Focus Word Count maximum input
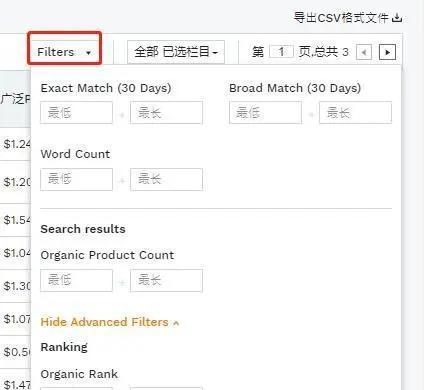 pos(166,179)
